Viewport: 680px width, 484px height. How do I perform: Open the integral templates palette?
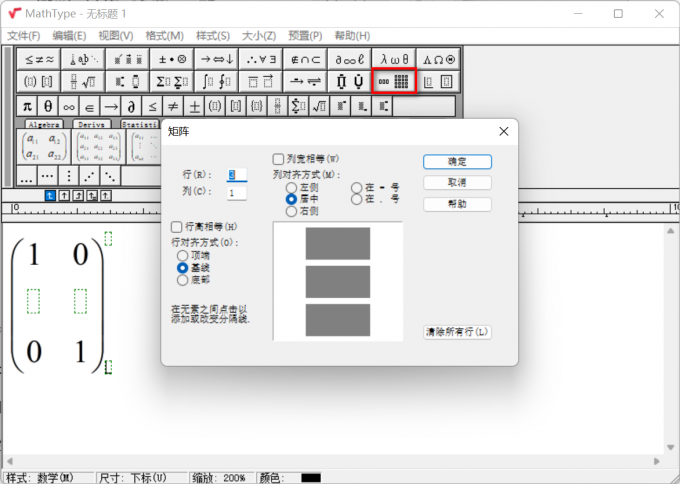216,82
